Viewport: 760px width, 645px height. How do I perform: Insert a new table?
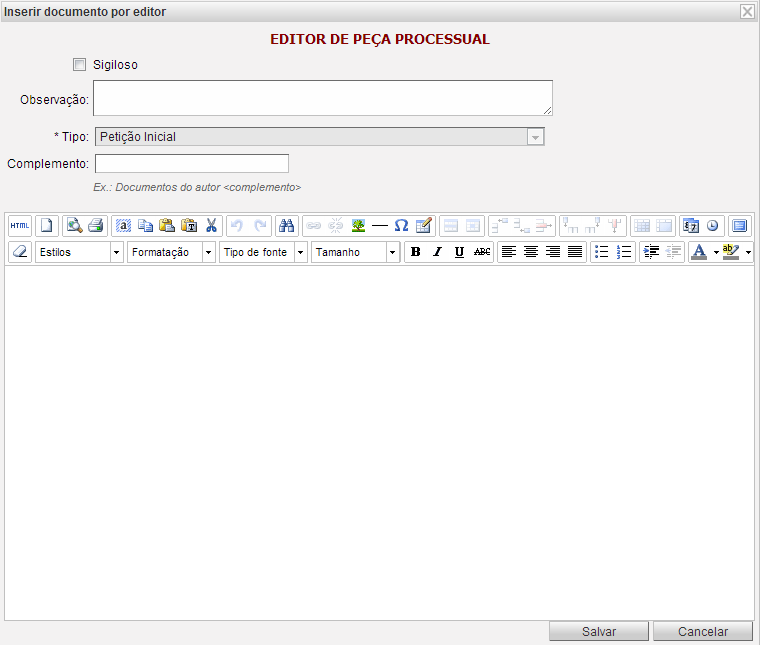424,226
